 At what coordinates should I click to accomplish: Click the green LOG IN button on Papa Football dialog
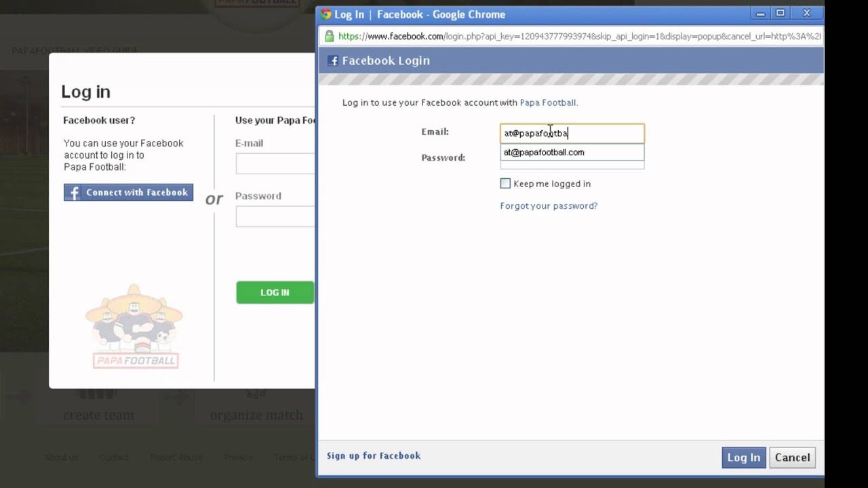(x=275, y=292)
